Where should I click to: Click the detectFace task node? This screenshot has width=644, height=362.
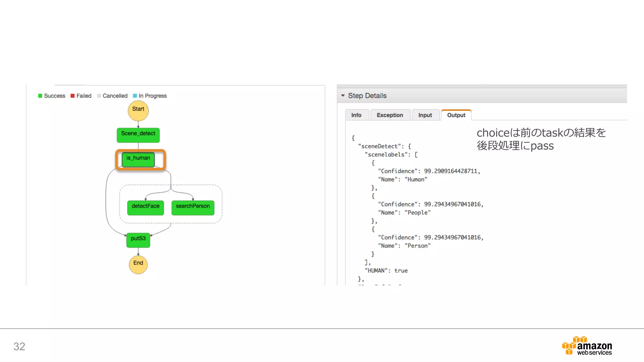point(146,207)
